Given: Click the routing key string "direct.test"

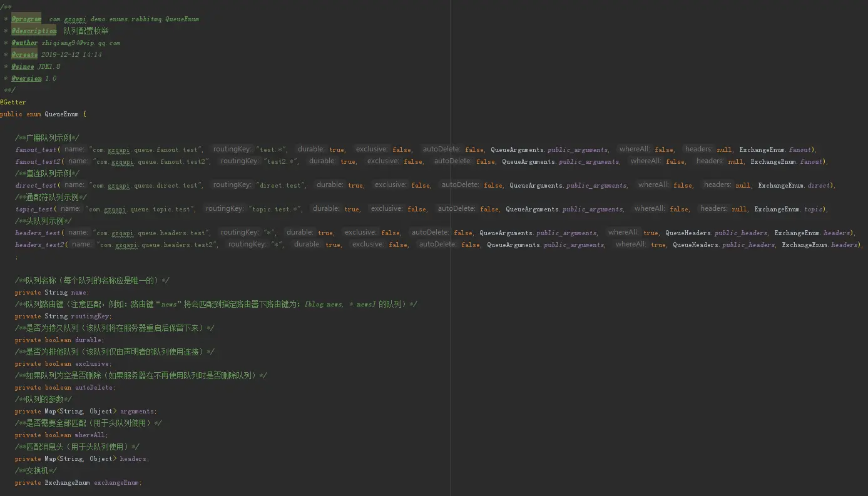Looking at the screenshot, I should pos(280,185).
